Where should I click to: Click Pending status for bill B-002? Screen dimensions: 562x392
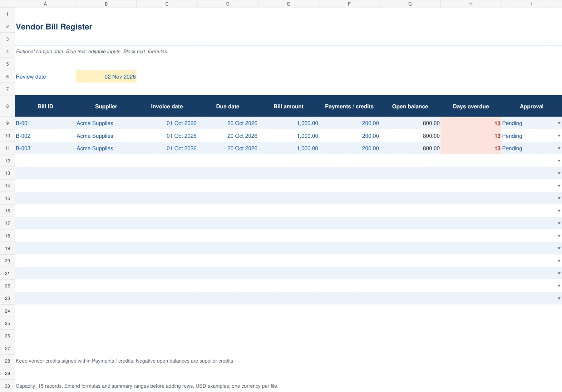(x=512, y=136)
